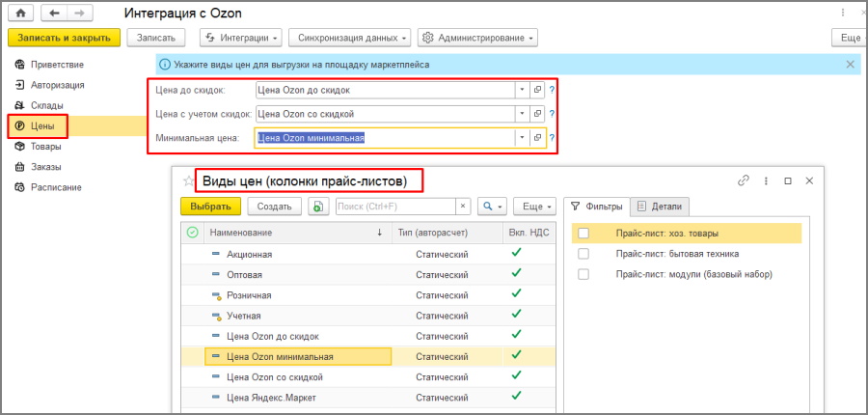This screenshot has width=868, height=415.
Task: Copy link icon in 'Виды цен' window
Action: pos(744,180)
